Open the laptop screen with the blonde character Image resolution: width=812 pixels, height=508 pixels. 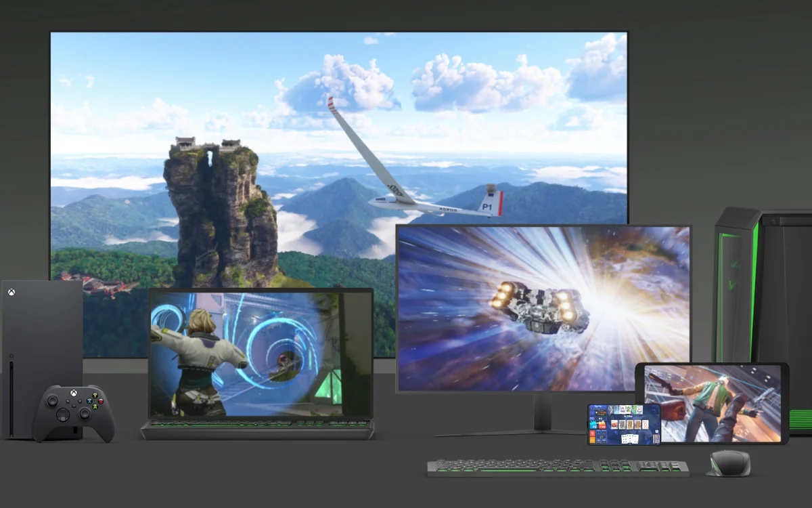(x=260, y=353)
